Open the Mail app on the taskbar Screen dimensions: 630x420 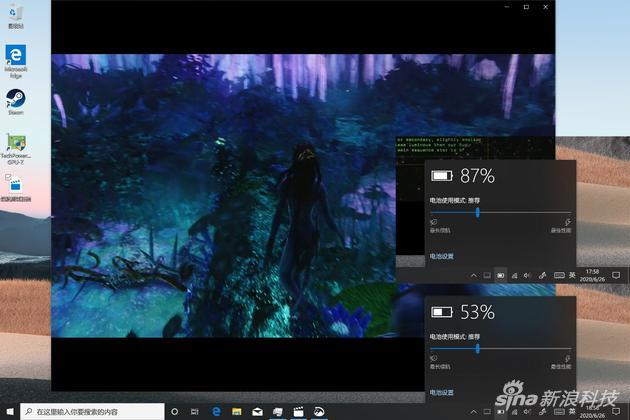(257, 412)
